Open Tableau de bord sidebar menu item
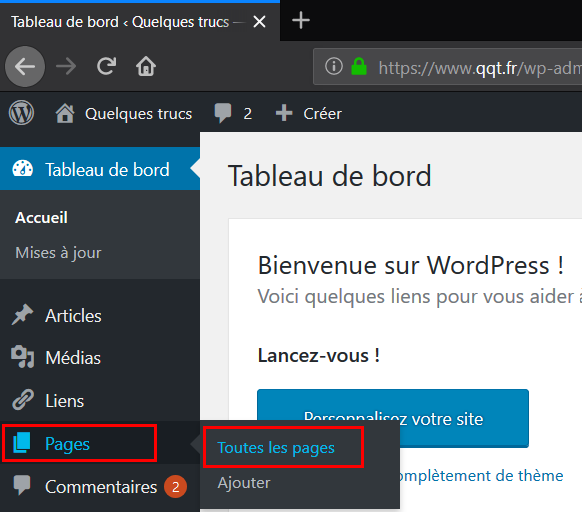Image resolution: width=582 pixels, height=512 pixels. [100, 169]
